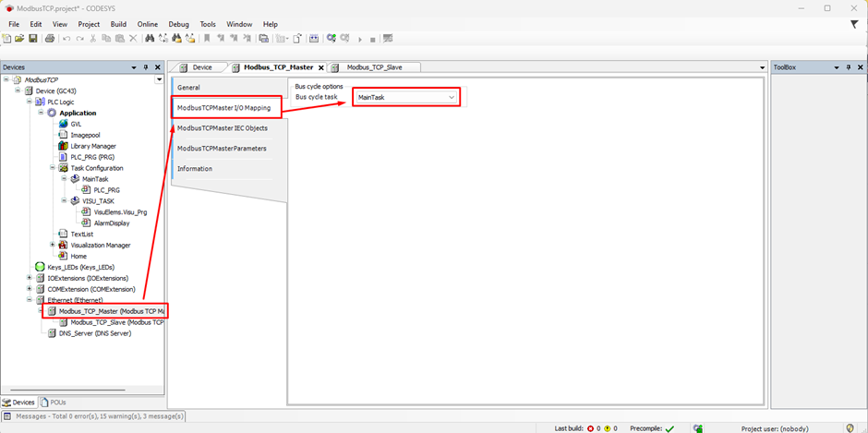Viewport: 868px width, 433px height.
Task: Collapse the MainTask node
Action: pyautogui.click(x=65, y=179)
